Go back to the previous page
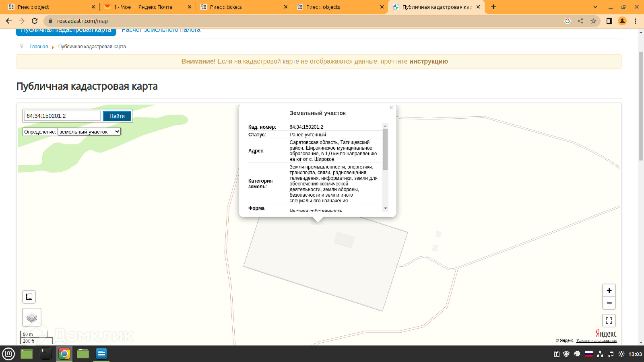644x362 pixels. click(x=9, y=21)
